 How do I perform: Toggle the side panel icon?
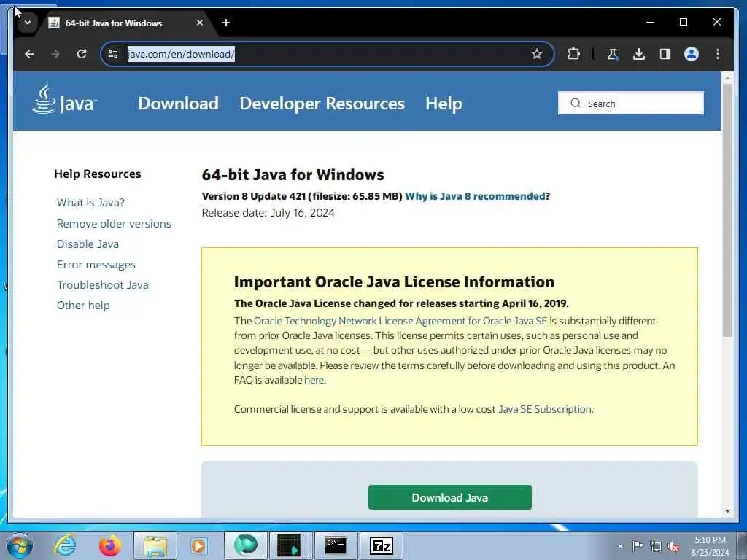(665, 54)
